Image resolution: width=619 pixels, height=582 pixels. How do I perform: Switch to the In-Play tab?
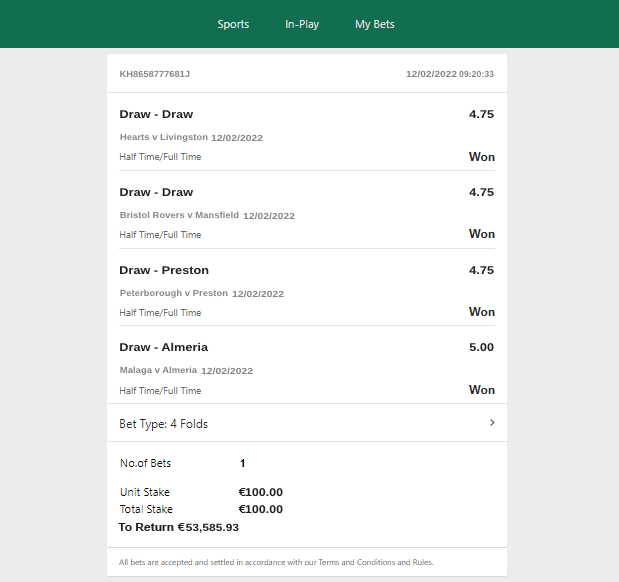click(302, 24)
